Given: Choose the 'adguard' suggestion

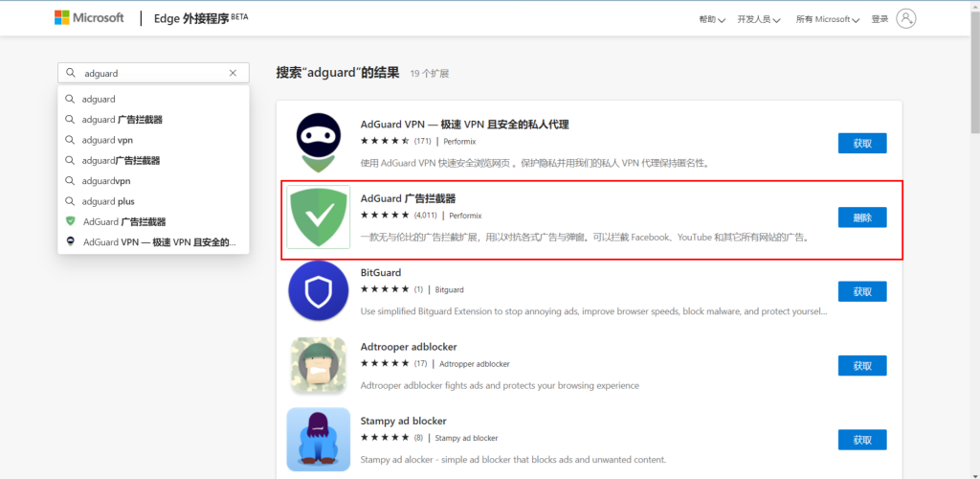Looking at the screenshot, I should [153, 99].
